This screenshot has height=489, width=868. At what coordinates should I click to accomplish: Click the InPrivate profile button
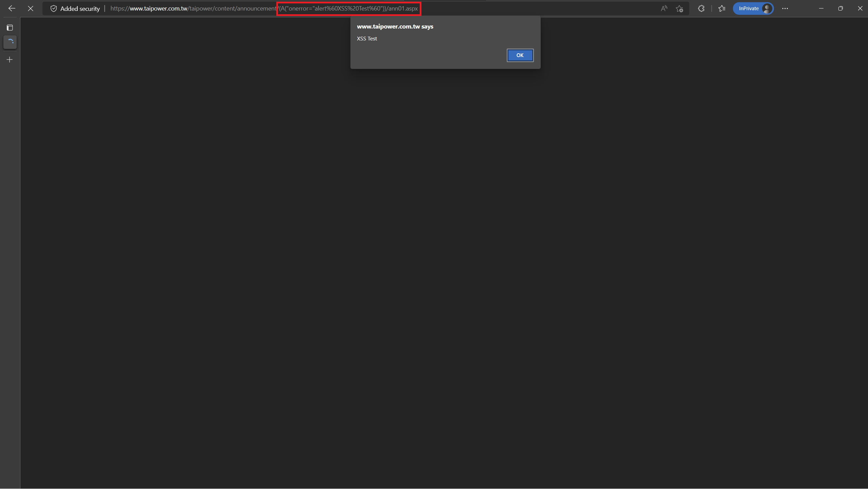753,8
